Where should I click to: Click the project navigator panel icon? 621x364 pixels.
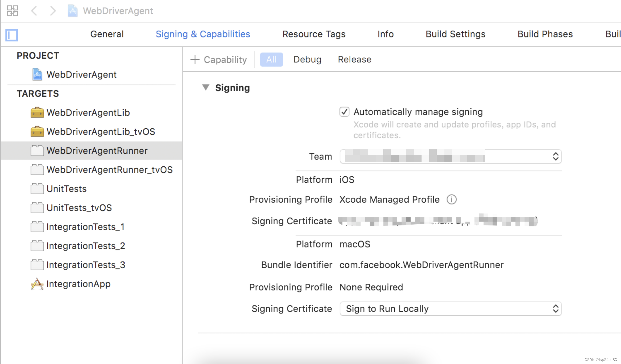pos(11,34)
